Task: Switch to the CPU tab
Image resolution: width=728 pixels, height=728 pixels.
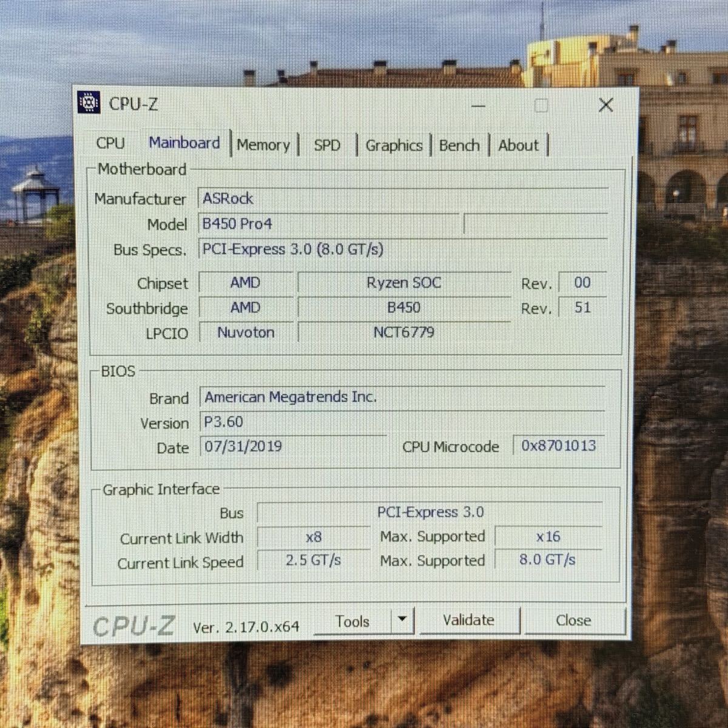Action: point(110,143)
